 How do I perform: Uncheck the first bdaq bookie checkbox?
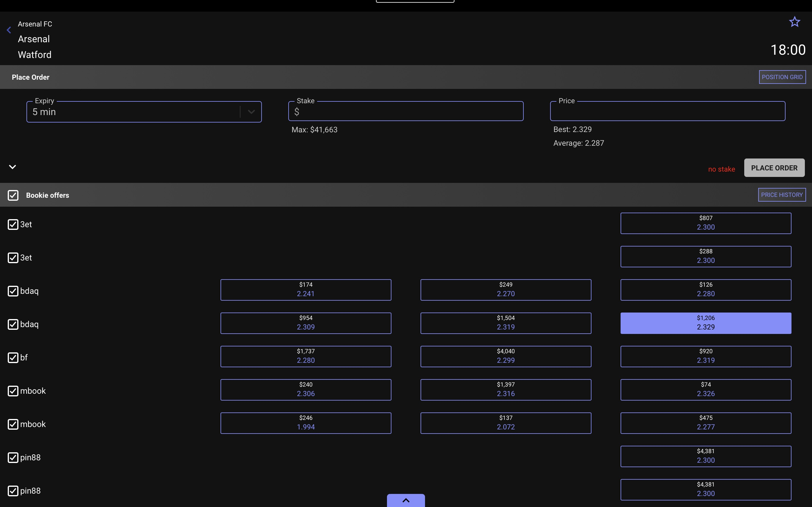tap(13, 291)
